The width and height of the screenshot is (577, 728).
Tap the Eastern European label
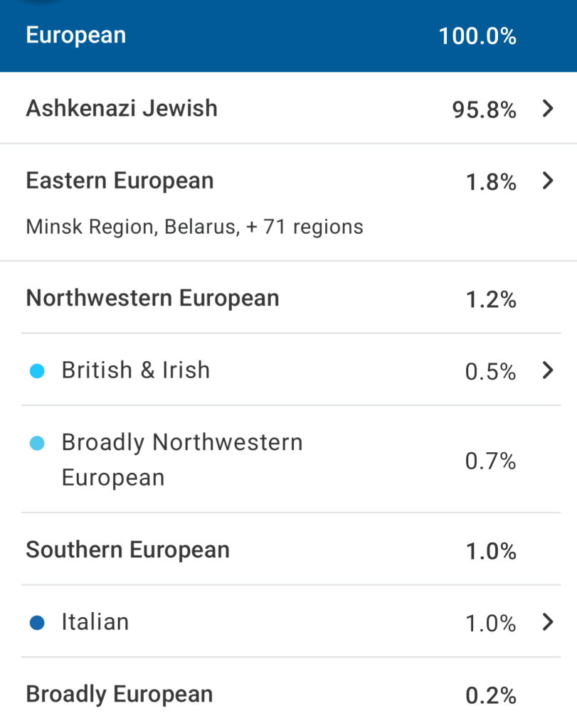point(120,181)
